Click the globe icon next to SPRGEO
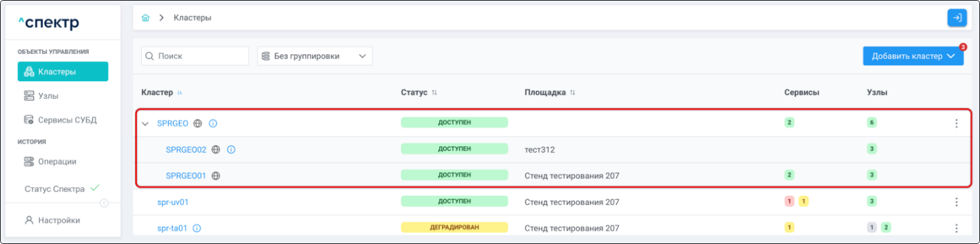 (198, 124)
